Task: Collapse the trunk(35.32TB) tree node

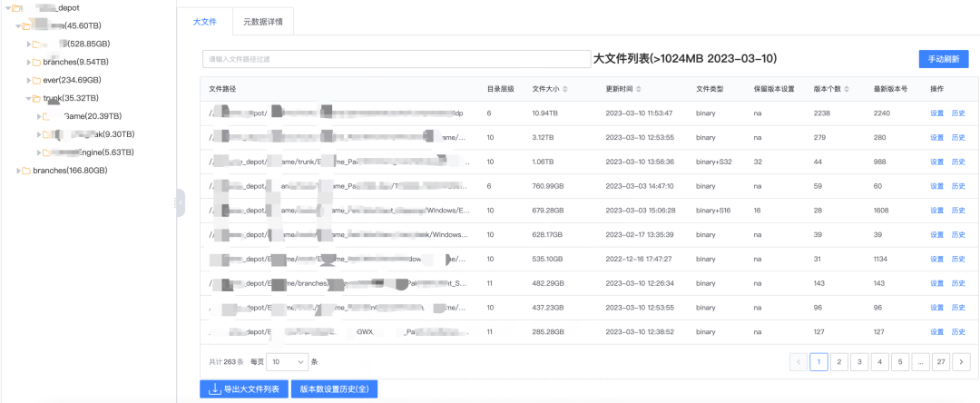Action: [x=29, y=99]
